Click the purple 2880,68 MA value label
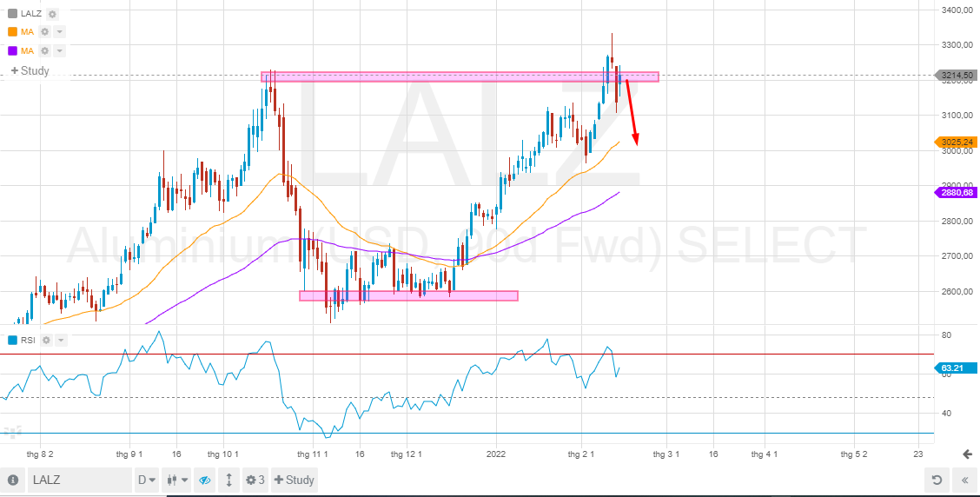This screenshot has width=980, height=497. tap(955, 193)
